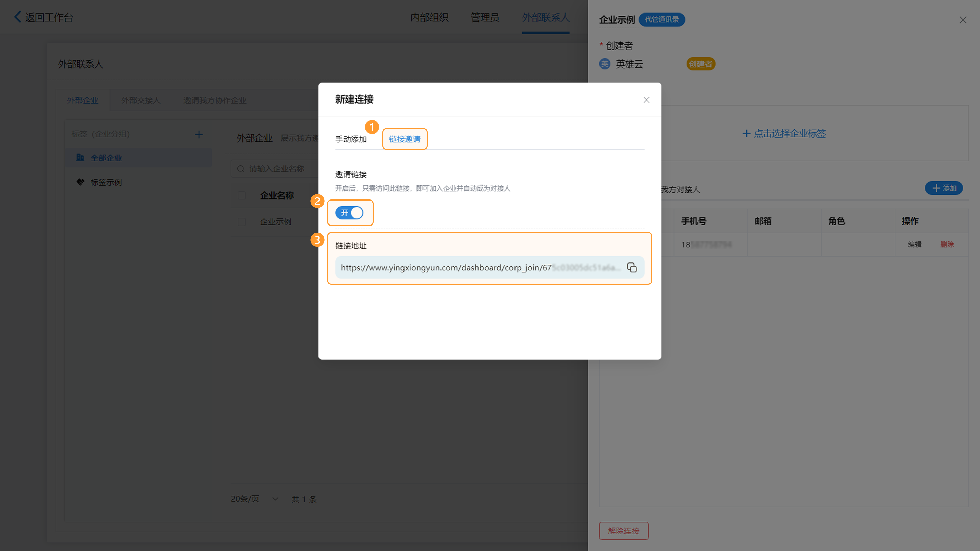Open the 管理员 tab
The height and width of the screenshot is (551, 980).
click(x=485, y=18)
